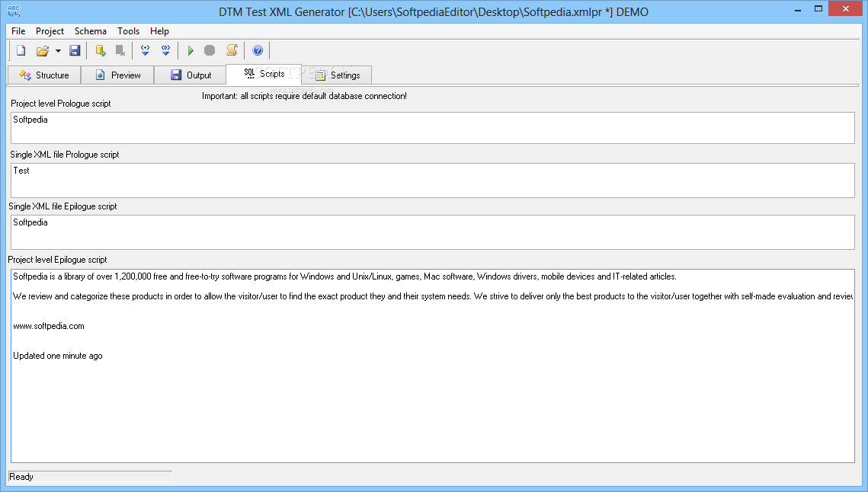Select the Scripts tab
Screen dimensions: 868x492
tap(264, 74)
